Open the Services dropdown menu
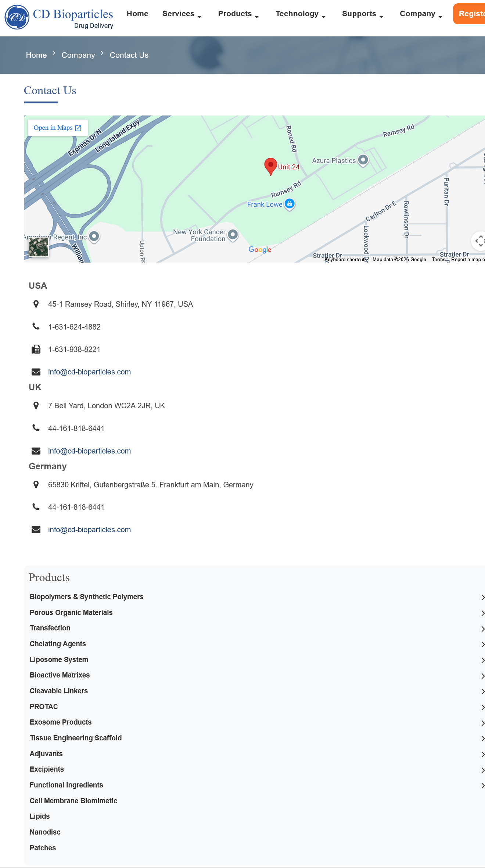The width and height of the screenshot is (485, 868). [182, 14]
